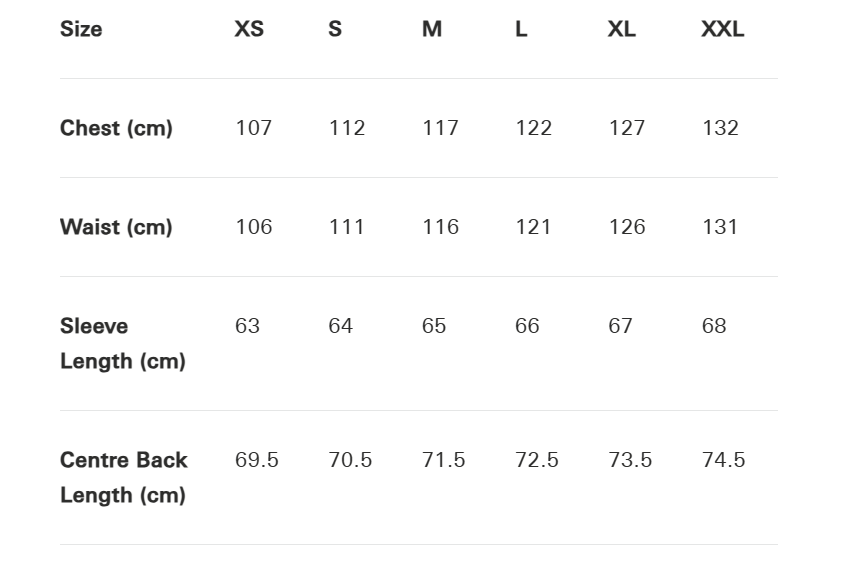845x561 pixels.
Task: Click chest value 132 for XXL
Action: tap(720, 128)
